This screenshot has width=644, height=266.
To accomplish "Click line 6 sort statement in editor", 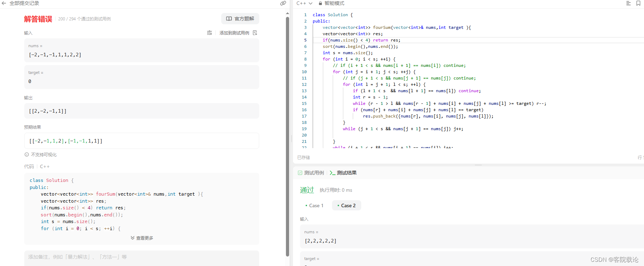I will [x=360, y=46].
